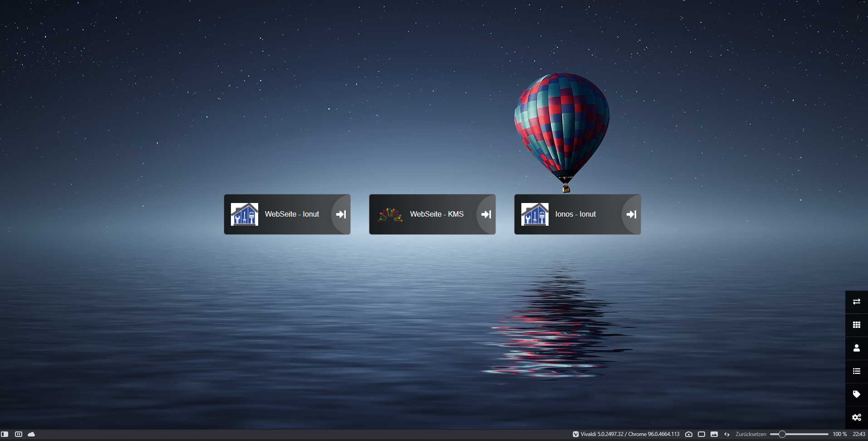Image resolution: width=868 pixels, height=441 pixels.
Task: Open the grid view icon in right sidebar
Action: click(857, 325)
